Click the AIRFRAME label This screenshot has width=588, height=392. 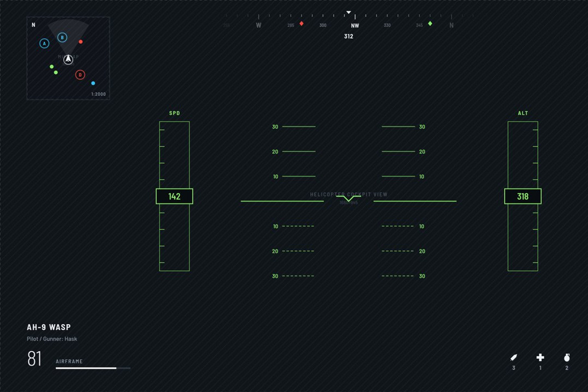pyautogui.click(x=69, y=361)
